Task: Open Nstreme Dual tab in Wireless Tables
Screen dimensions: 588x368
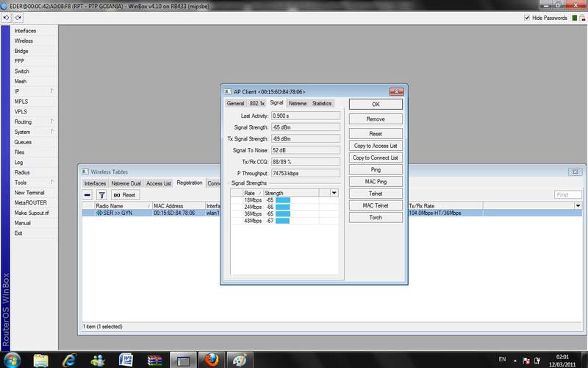Action: [x=126, y=183]
